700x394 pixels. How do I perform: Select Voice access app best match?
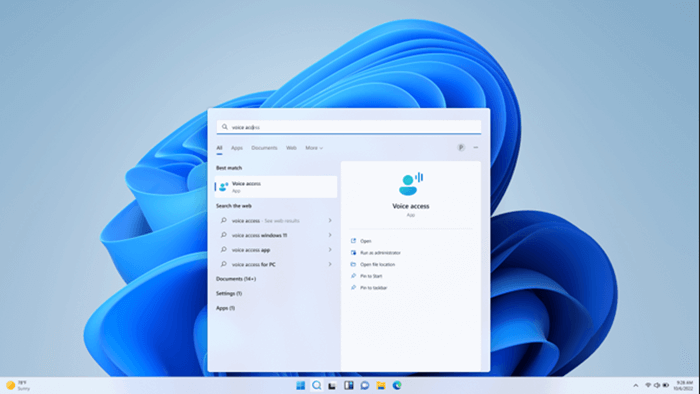[276, 187]
